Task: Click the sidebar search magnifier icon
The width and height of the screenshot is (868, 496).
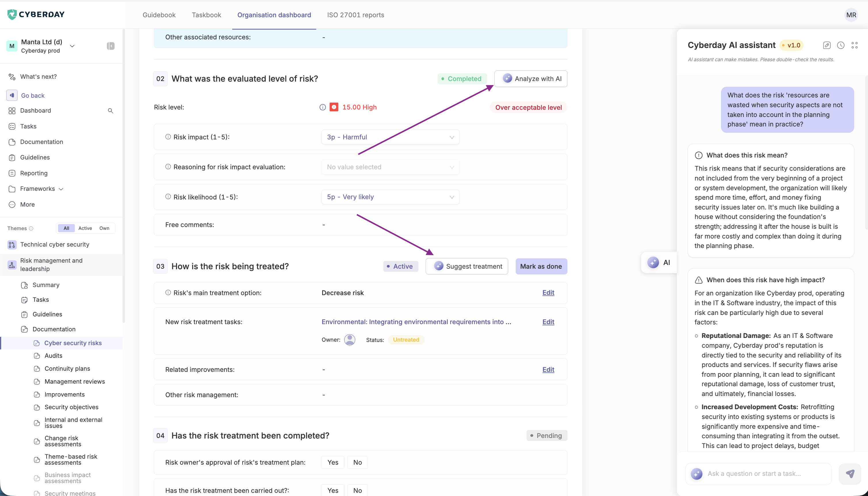Action: [x=110, y=111]
